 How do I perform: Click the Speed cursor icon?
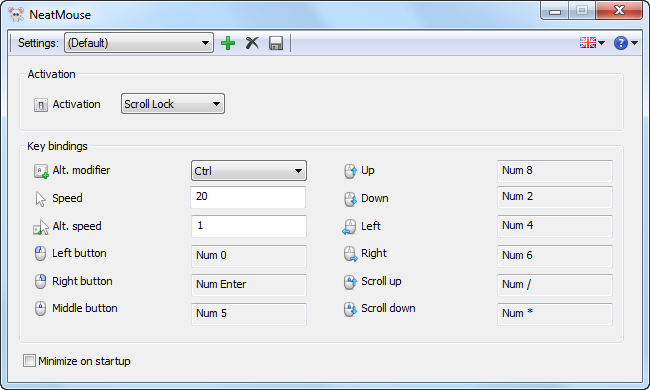click(40, 199)
